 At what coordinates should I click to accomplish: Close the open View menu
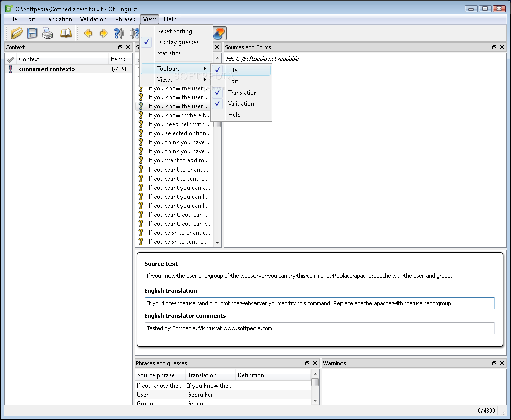(149, 19)
